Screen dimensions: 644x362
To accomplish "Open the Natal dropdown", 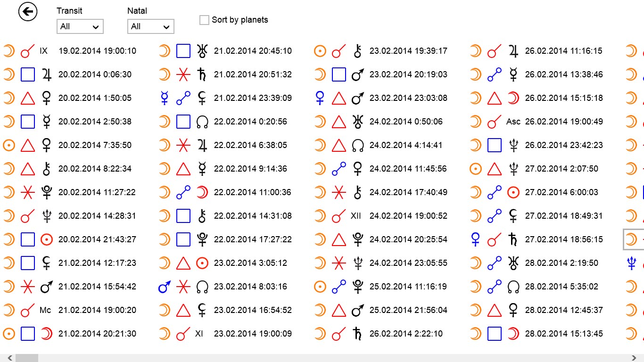I will click(x=150, y=26).
